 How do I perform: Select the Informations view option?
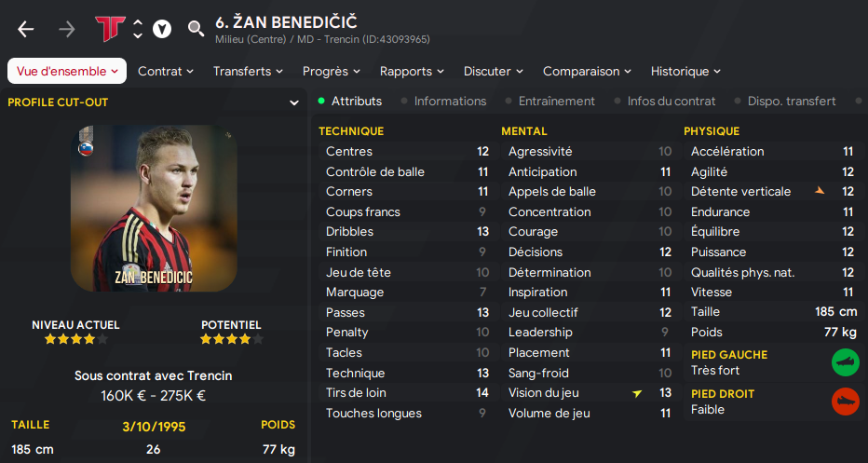click(x=450, y=101)
